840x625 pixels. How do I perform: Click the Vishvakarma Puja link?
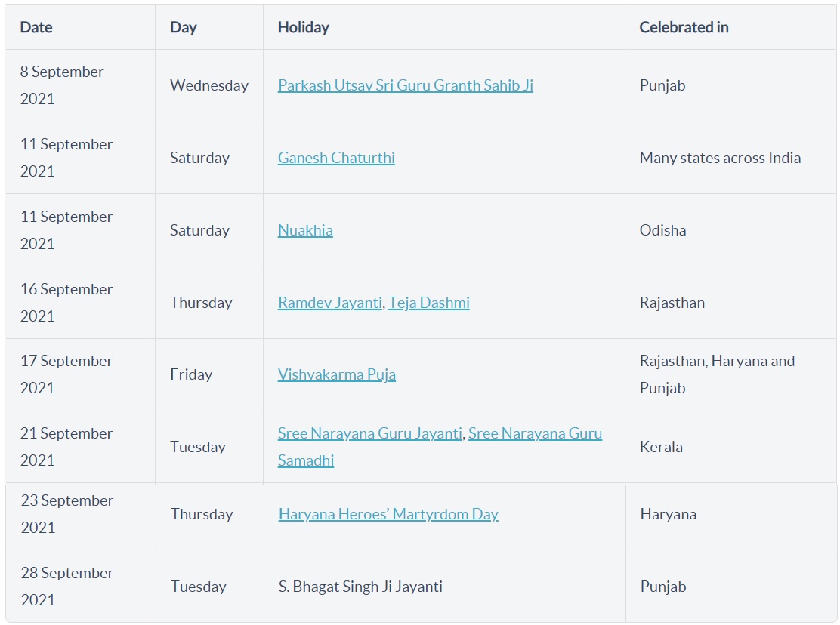[336, 374]
